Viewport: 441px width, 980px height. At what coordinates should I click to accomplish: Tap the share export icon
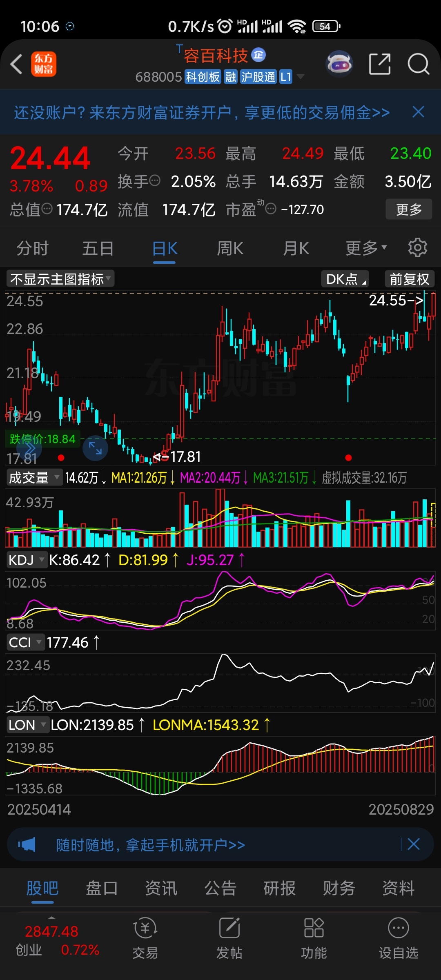[380, 64]
